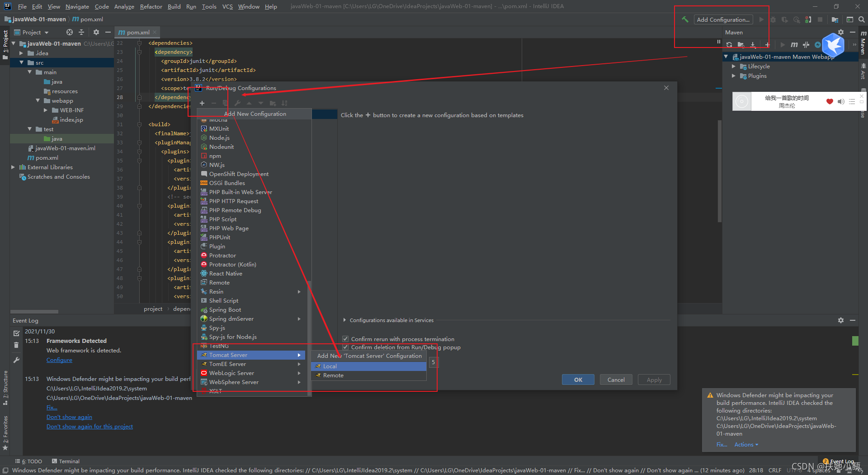Click Collapse All icon in Project panel
Image resolution: width=868 pixels, height=475 pixels.
coord(81,32)
